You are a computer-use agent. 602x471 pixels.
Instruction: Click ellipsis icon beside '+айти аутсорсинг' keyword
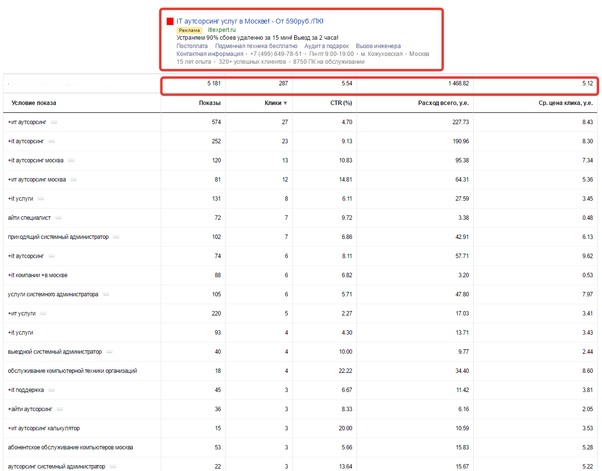60,410
